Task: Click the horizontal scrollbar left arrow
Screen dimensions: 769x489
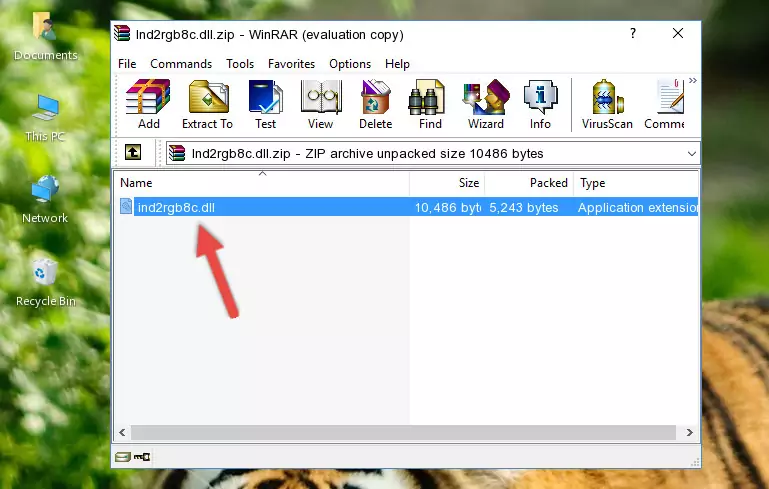Action: tap(123, 432)
